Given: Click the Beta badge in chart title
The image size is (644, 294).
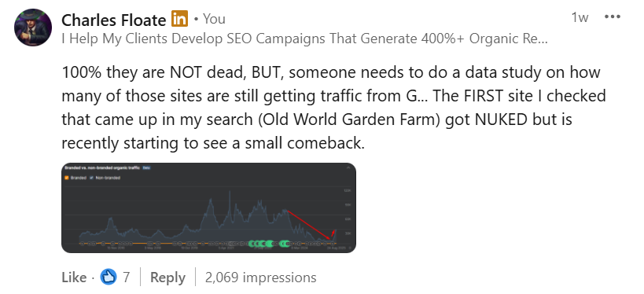Looking at the screenshot, I should pos(146,168).
